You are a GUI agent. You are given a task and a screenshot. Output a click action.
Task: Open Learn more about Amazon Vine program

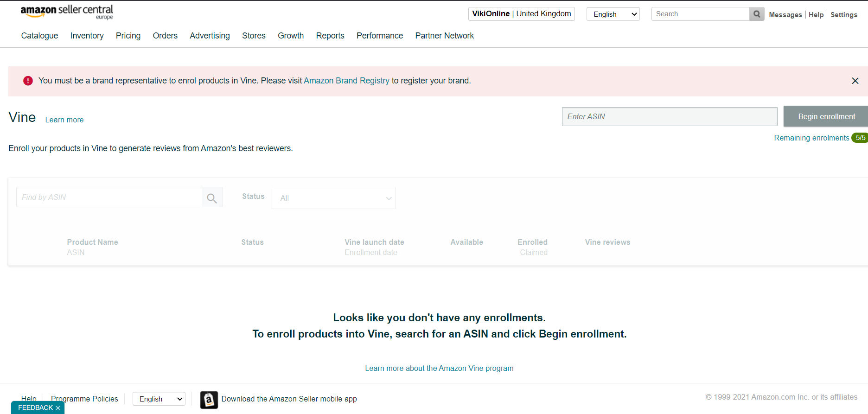(439, 368)
